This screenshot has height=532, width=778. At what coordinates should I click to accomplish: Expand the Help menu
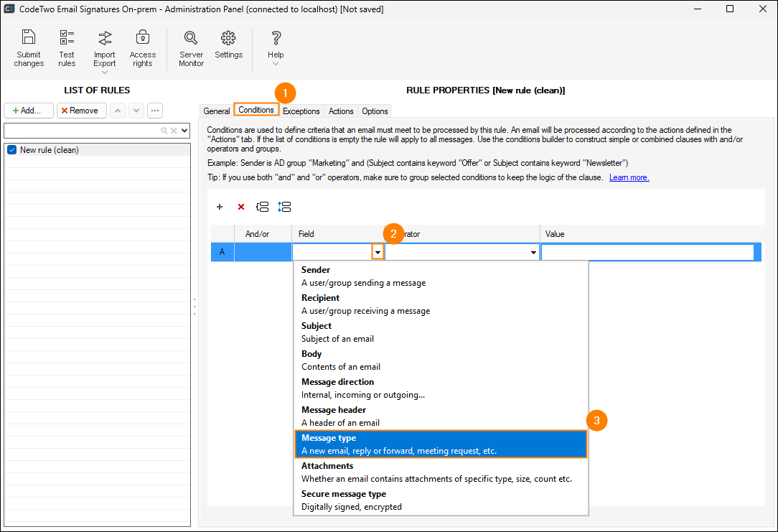[276, 63]
